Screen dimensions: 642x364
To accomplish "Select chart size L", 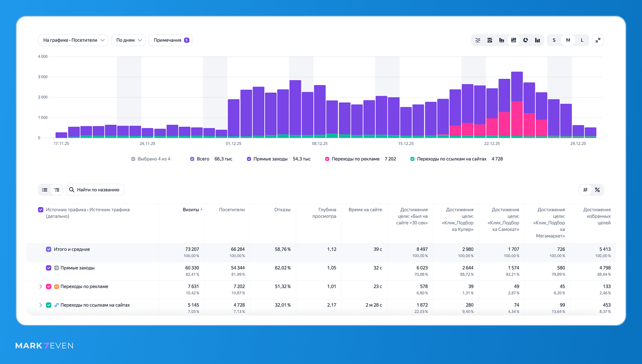I will tap(582, 40).
